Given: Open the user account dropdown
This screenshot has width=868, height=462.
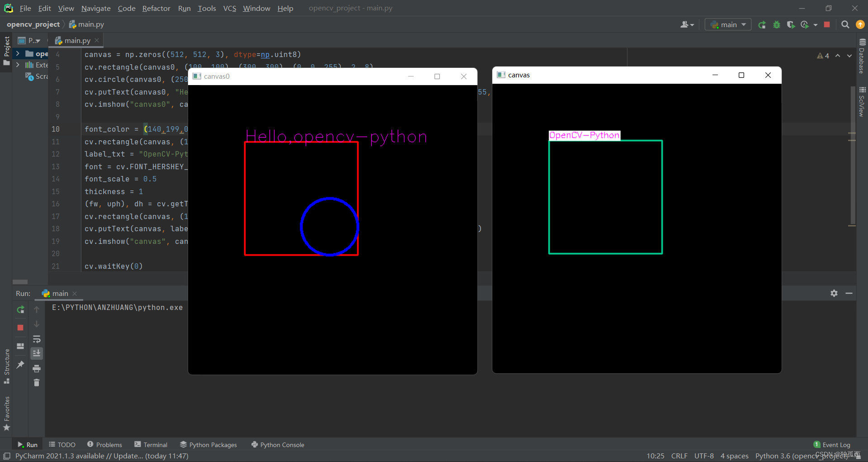Looking at the screenshot, I should point(687,24).
